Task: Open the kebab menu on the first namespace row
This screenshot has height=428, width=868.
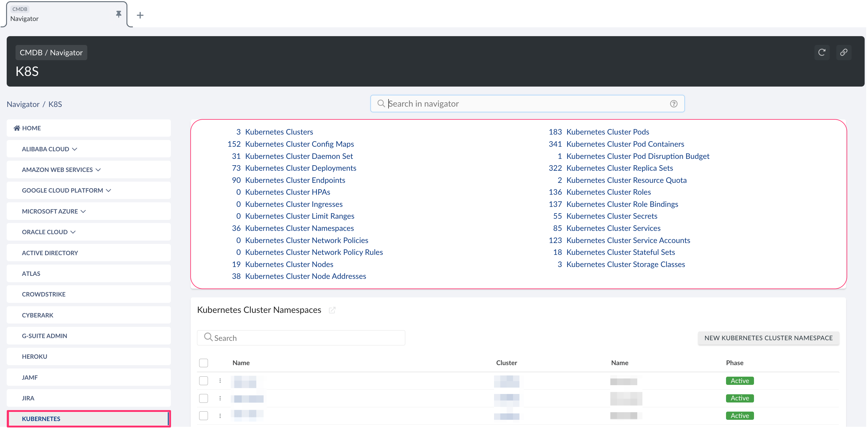Action: [x=220, y=381]
